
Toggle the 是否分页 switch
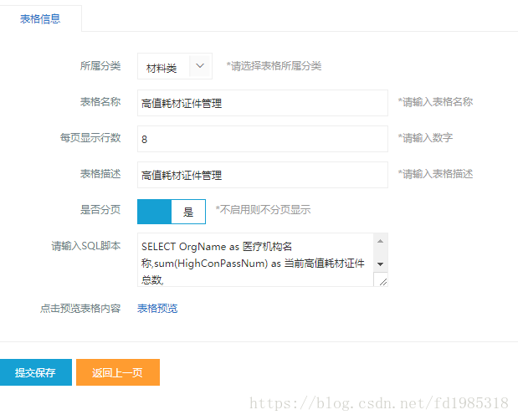coord(172,212)
